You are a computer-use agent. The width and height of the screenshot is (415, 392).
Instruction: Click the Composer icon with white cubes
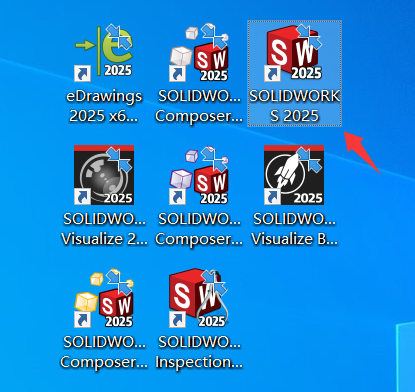coord(199,52)
